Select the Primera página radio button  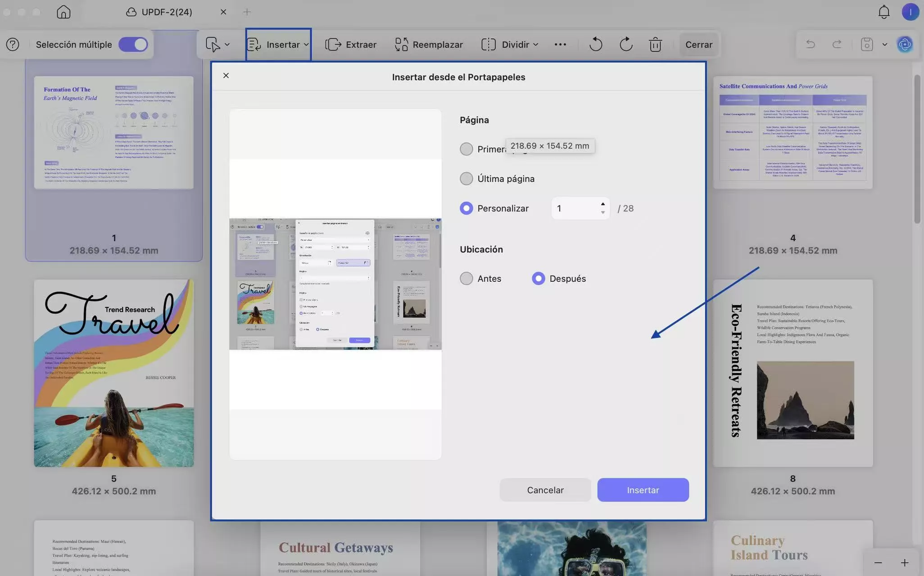(467, 149)
